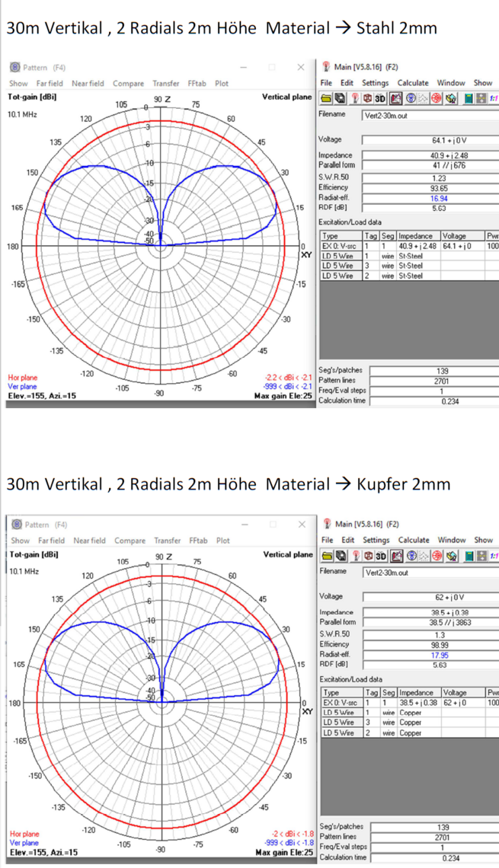Click the Open file folder icon in the Kupfer Main window
Screen dimensions: 499x868
pyautogui.click(x=328, y=556)
